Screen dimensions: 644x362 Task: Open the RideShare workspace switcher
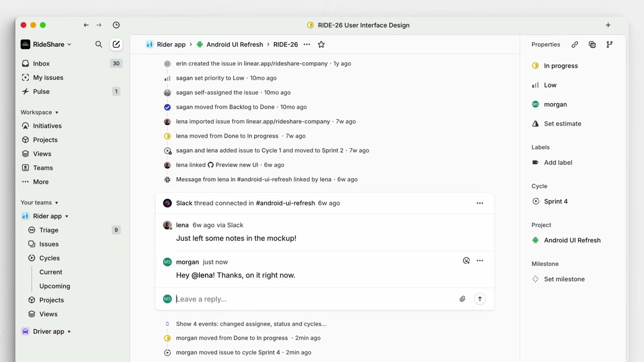tap(46, 44)
